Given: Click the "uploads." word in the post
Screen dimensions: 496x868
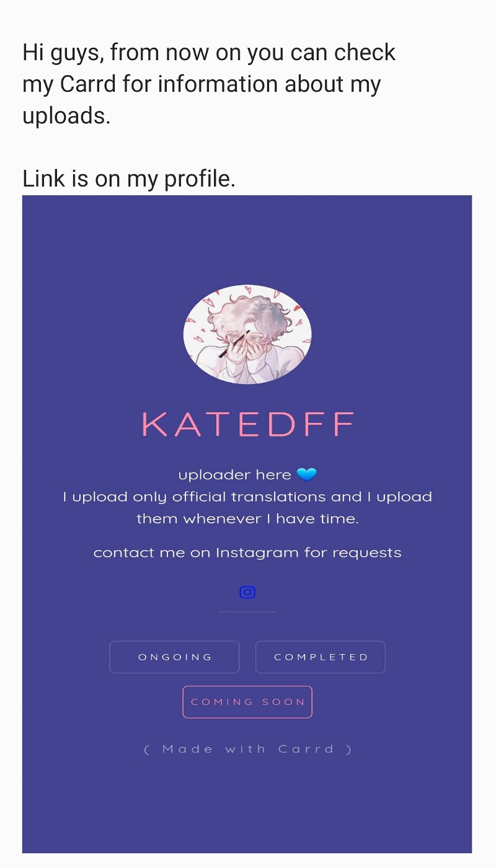Looking at the screenshot, I should pos(66,116).
